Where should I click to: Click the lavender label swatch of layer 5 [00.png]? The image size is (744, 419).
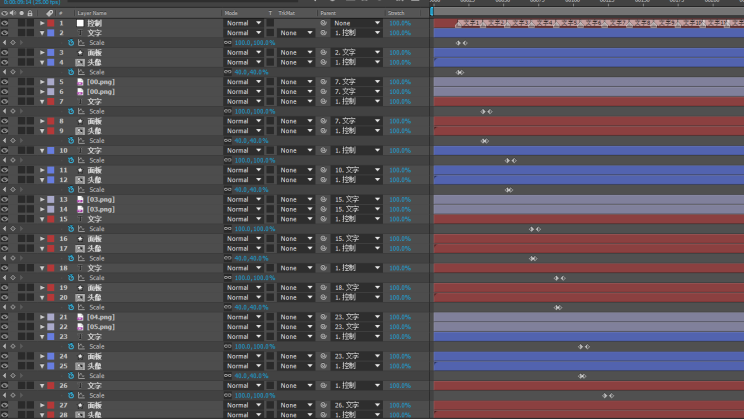tap(51, 82)
